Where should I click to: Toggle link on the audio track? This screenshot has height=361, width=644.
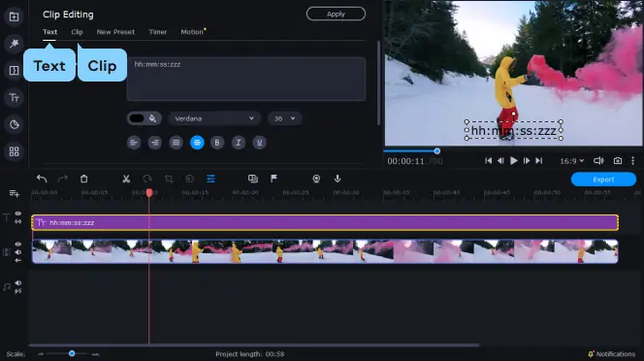(18, 291)
